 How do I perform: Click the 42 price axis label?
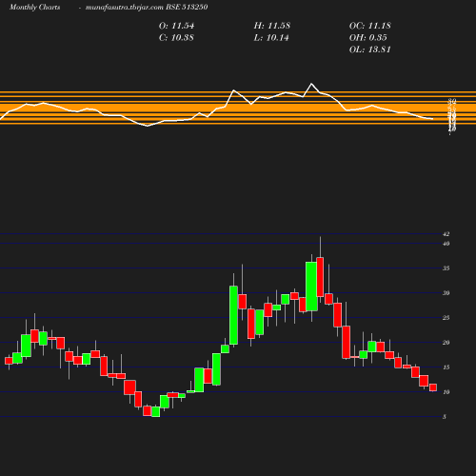click(446, 234)
